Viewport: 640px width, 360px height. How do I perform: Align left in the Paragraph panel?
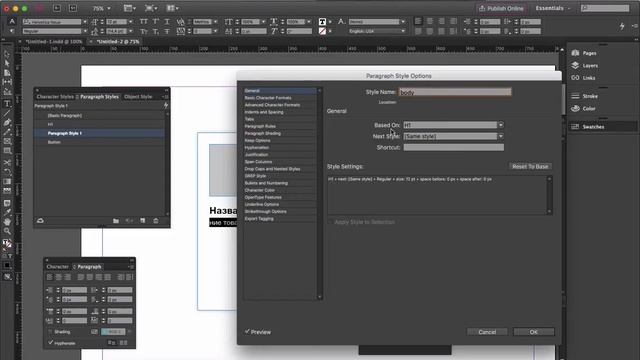pyautogui.click(x=49, y=277)
